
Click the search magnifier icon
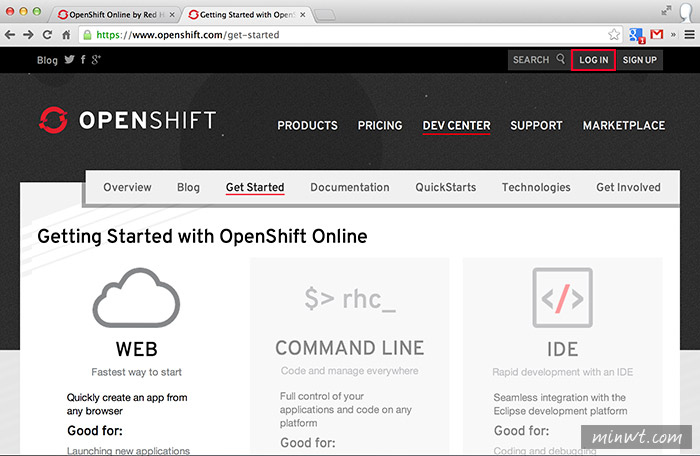[x=561, y=59]
